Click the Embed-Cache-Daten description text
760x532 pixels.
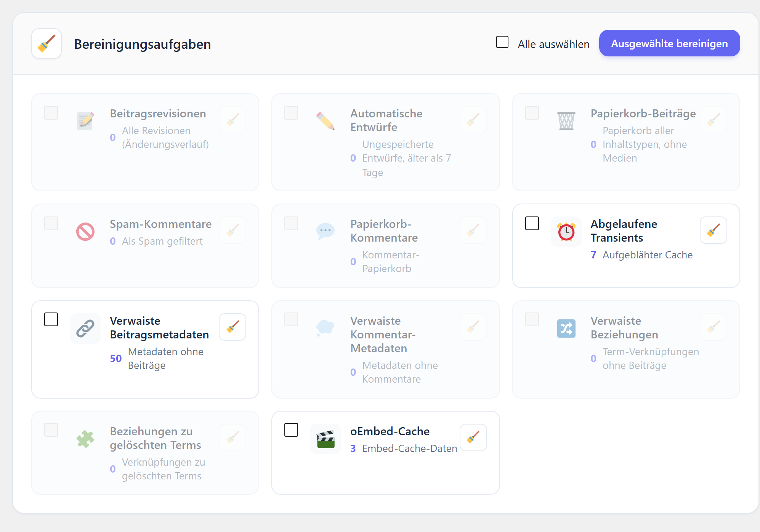click(x=409, y=449)
